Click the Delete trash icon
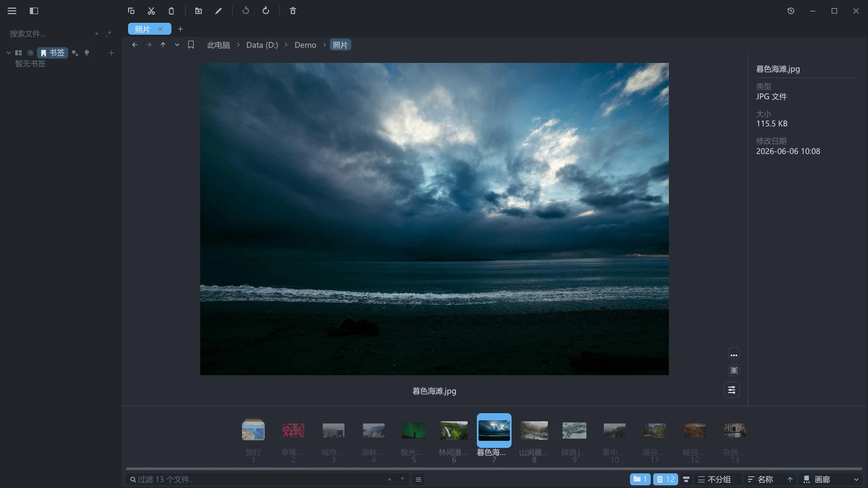 pos(293,11)
